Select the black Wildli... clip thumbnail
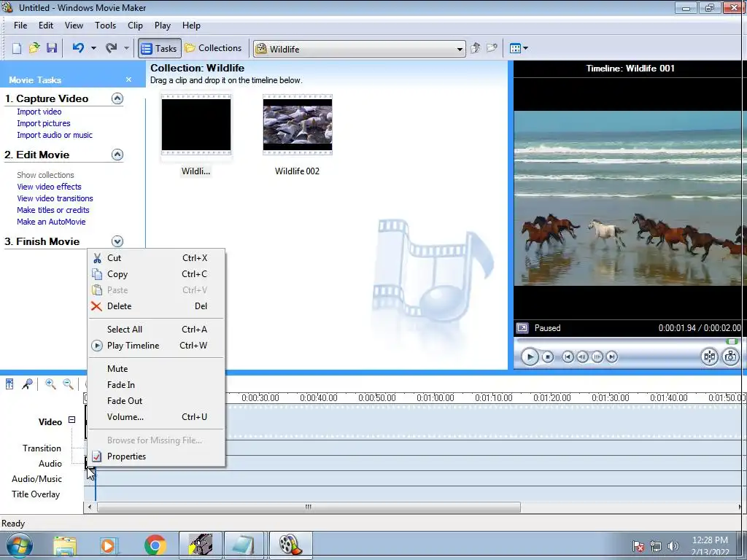The image size is (747, 560). click(196, 125)
